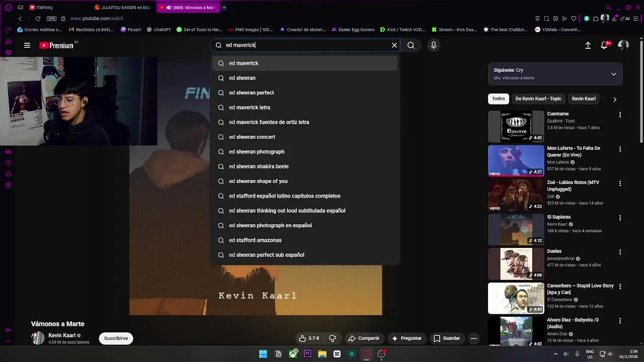
Task: Pick "ed stafford español latino capitulos completos"
Action: coord(305,196)
